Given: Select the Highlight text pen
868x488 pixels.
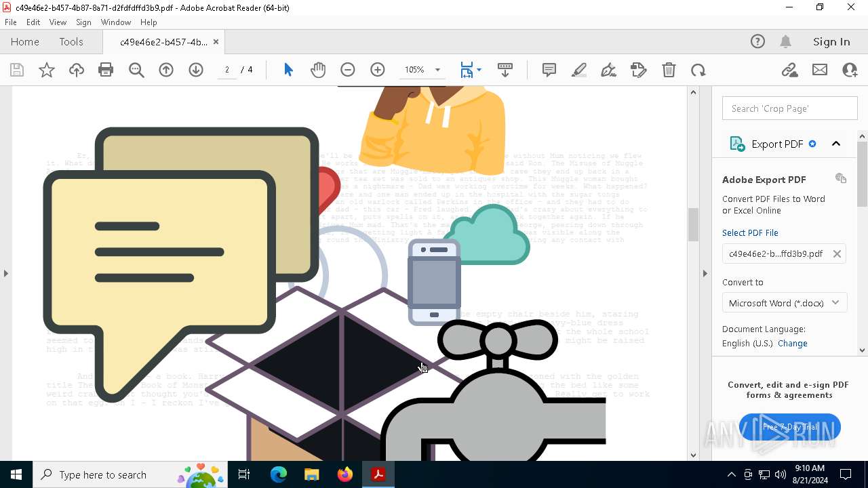Looking at the screenshot, I should click(579, 70).
